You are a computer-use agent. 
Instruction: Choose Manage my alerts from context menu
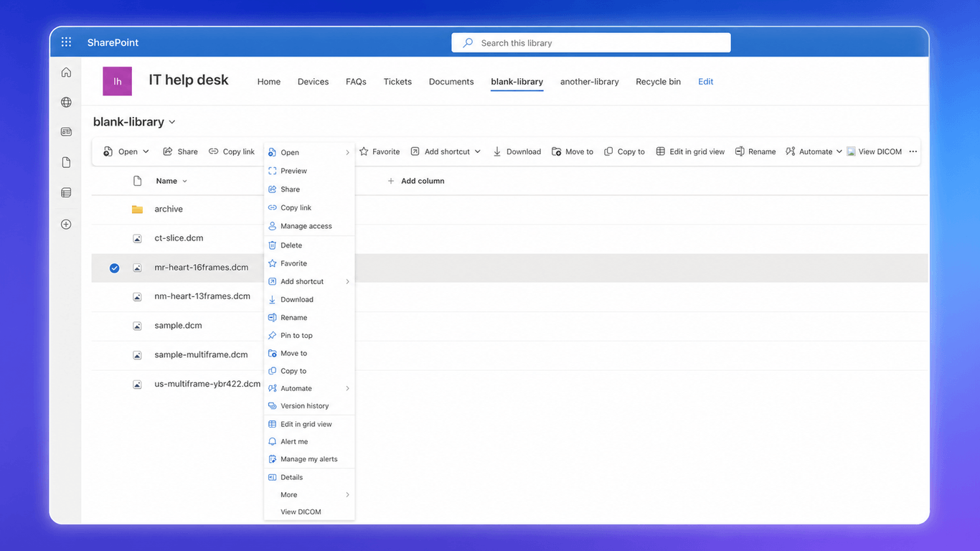[x=309, y=459]
